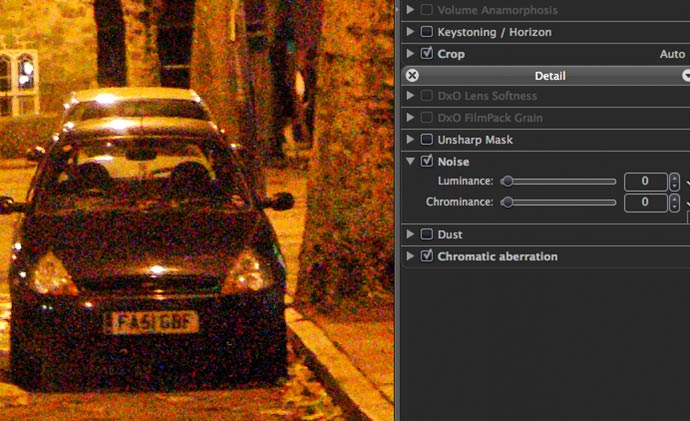690x421 pixels.
Task: Open the Detail palette dropdown arrow
Action: coord(686,76)
